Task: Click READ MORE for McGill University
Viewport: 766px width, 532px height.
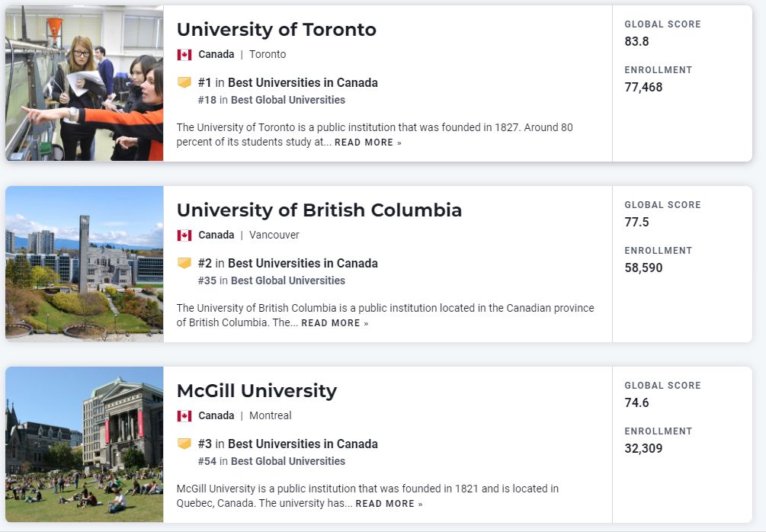Action: pyautogui.click(x=389, y=504)
